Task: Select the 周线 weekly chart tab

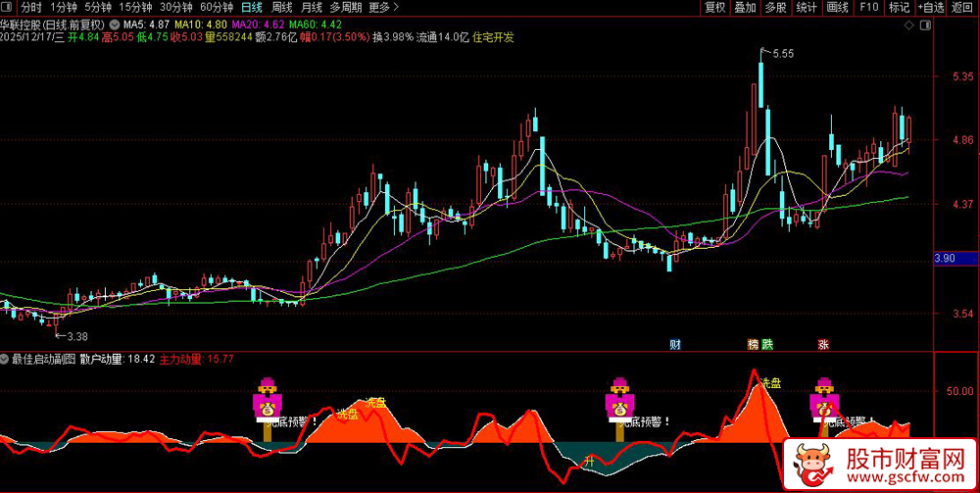Action: [282, 8]
